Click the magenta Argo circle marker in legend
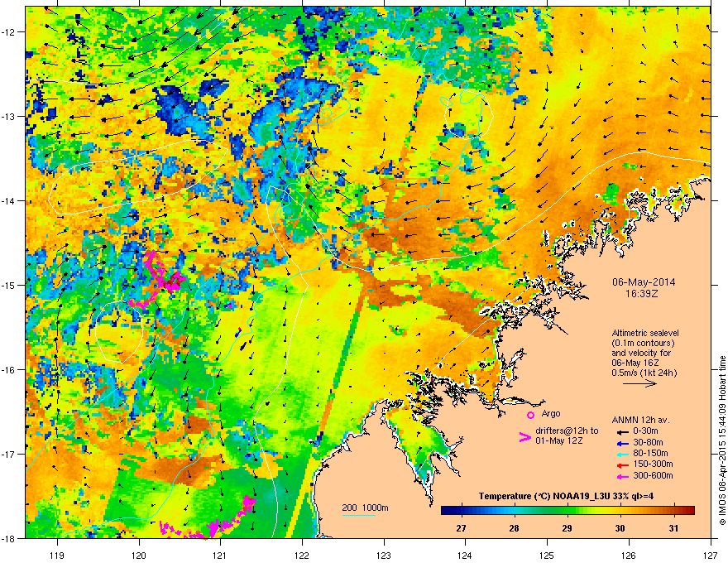This screenshot has width=728, height=563. (530, 415)
